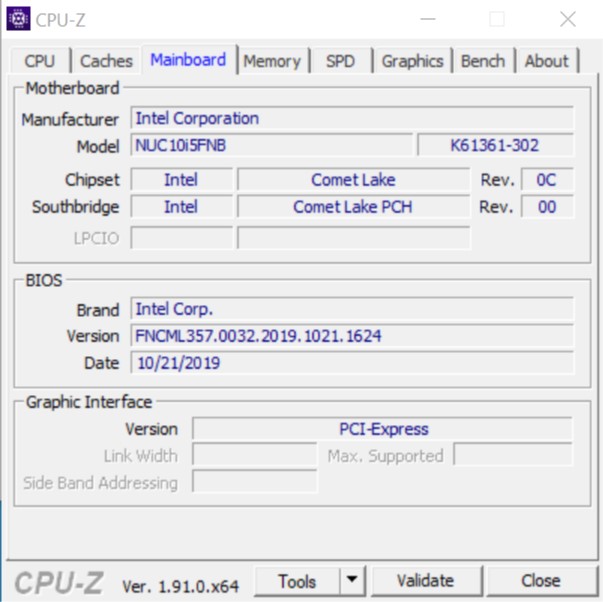Click the Close button at bottom

541,581
